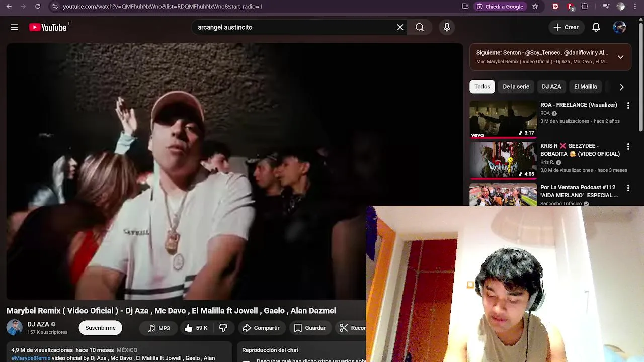Click the magnifier search button
This screenshot has width=644, height=362.
[420, 27]
